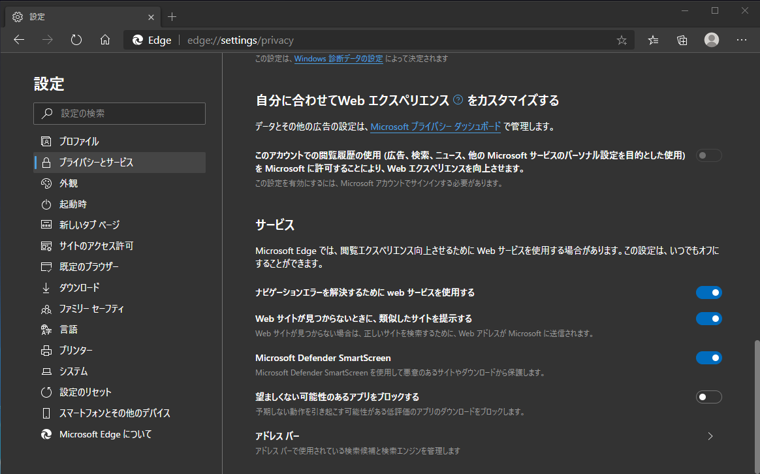Open Microsoft Edge について page
This screenshot has width=760, height=474.
[119, 434]
